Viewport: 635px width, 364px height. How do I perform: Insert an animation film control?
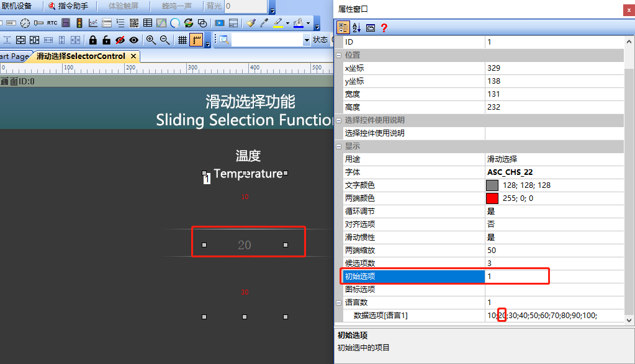tap(66, 23)
